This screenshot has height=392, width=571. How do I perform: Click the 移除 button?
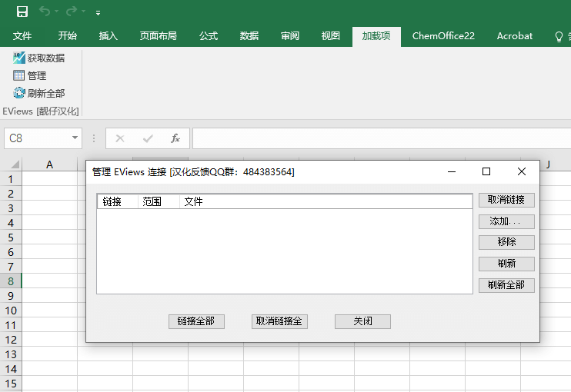click(x=506, y=242)
